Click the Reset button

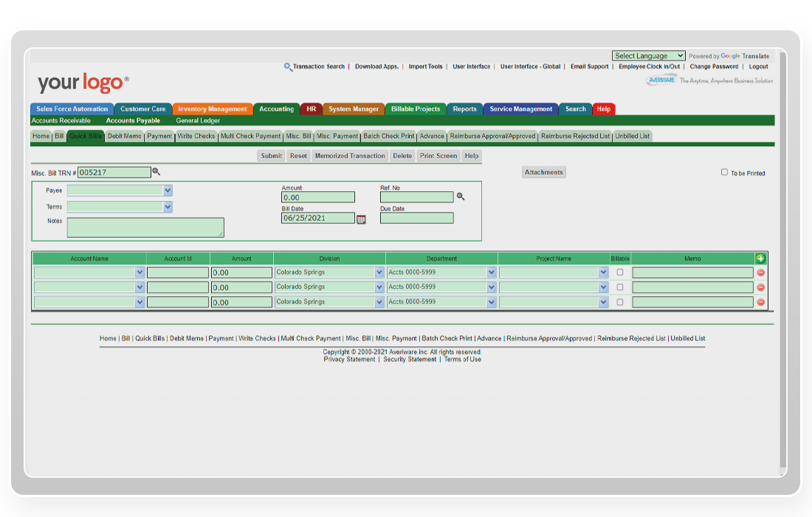click(x=298, y=155)
